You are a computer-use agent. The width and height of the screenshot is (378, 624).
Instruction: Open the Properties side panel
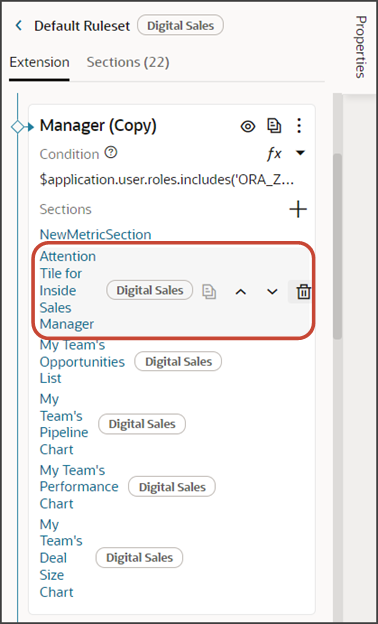click(x=360, y=47)
